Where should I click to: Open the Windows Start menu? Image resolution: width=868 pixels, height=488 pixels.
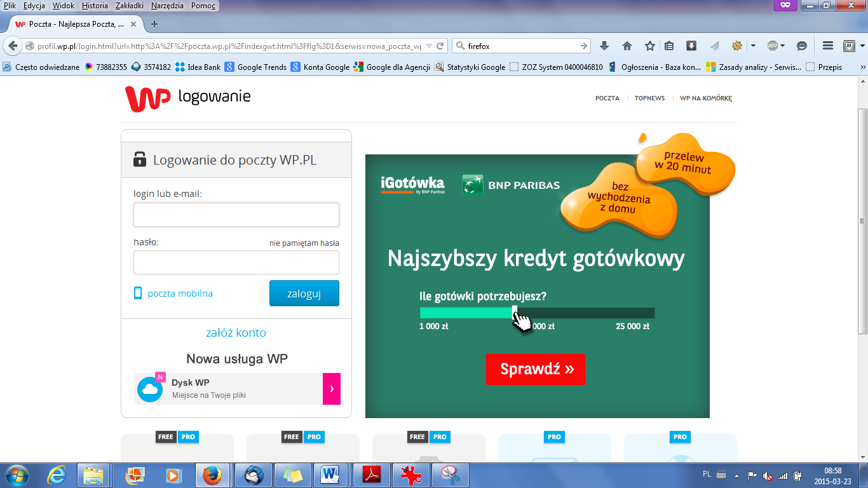click(17, 475)
